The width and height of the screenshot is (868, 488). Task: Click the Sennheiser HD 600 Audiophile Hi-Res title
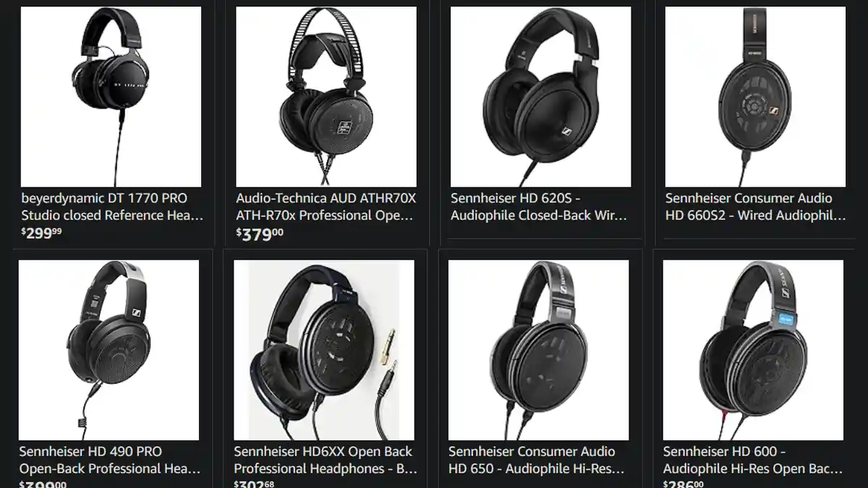[753, 460]
